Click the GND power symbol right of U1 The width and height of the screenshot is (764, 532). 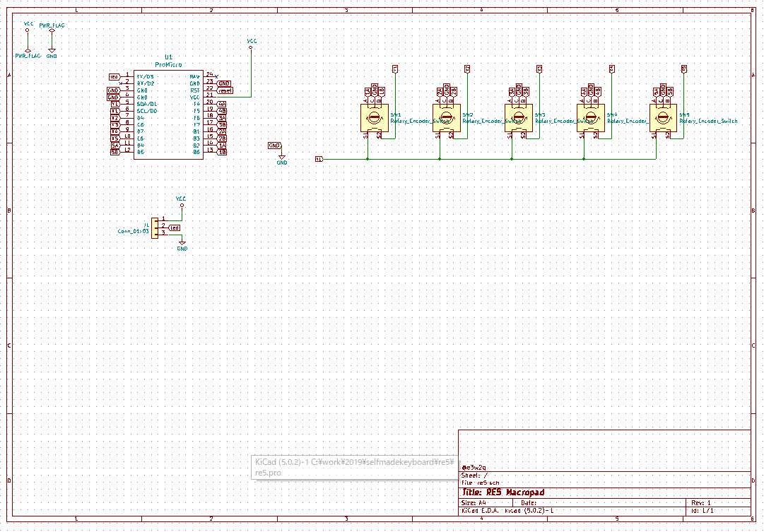click(x=281, y=159)
